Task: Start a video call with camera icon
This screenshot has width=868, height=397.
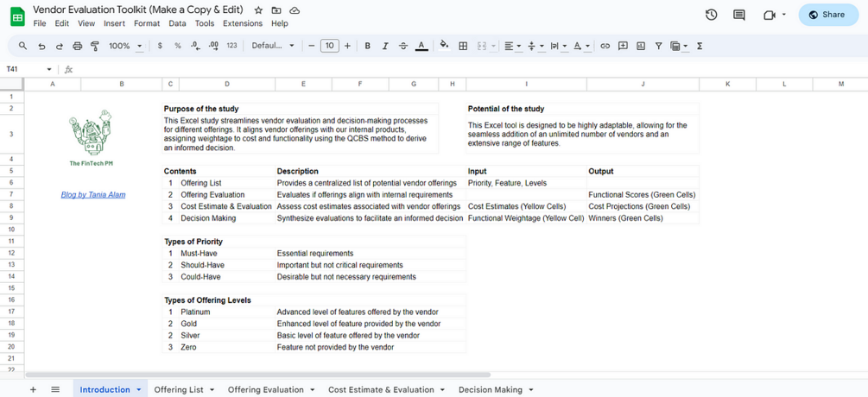Action: pyautogui.click(x=769, y=15)
